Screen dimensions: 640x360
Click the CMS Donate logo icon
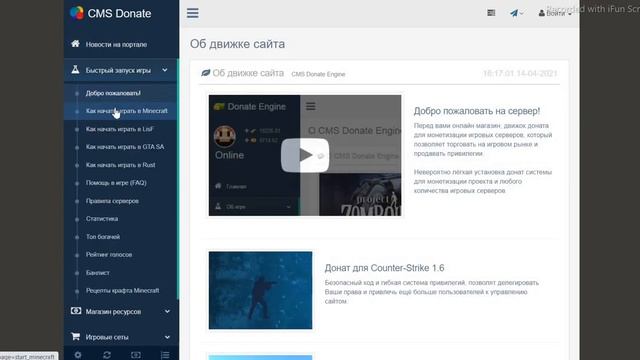(x=77, y=13)
